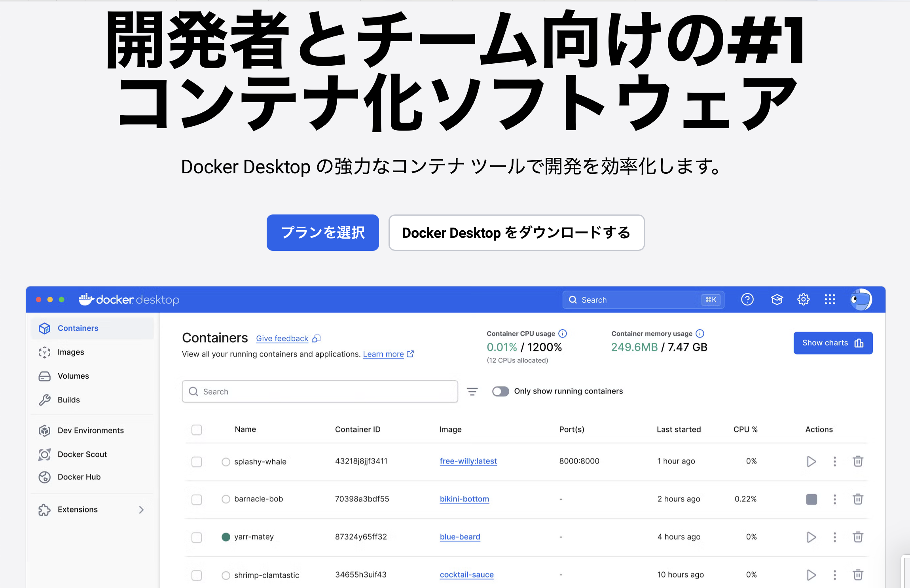The width and height of the screenshot is (910, 588).
Task: Toggle Only show running containers
Action: click(500, 391)
